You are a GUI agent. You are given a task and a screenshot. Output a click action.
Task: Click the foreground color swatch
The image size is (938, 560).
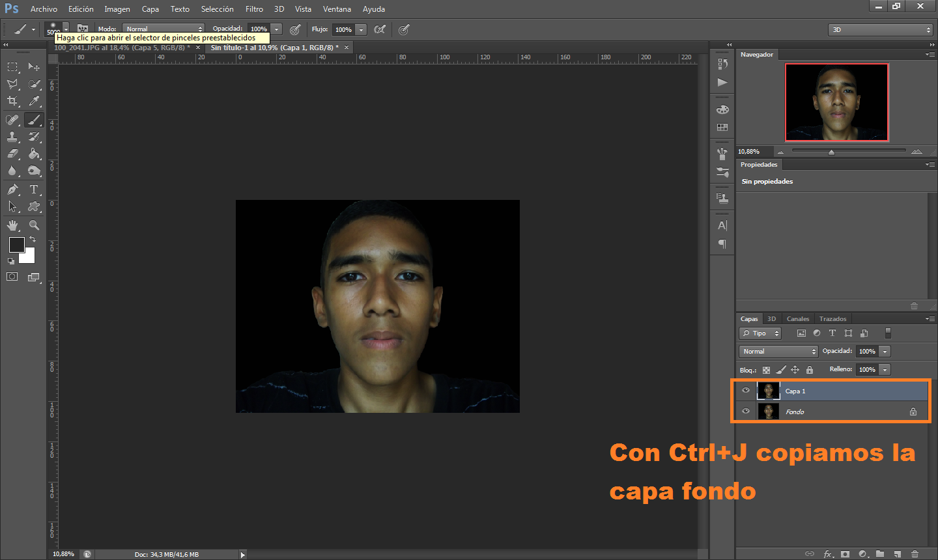point(17,245)
